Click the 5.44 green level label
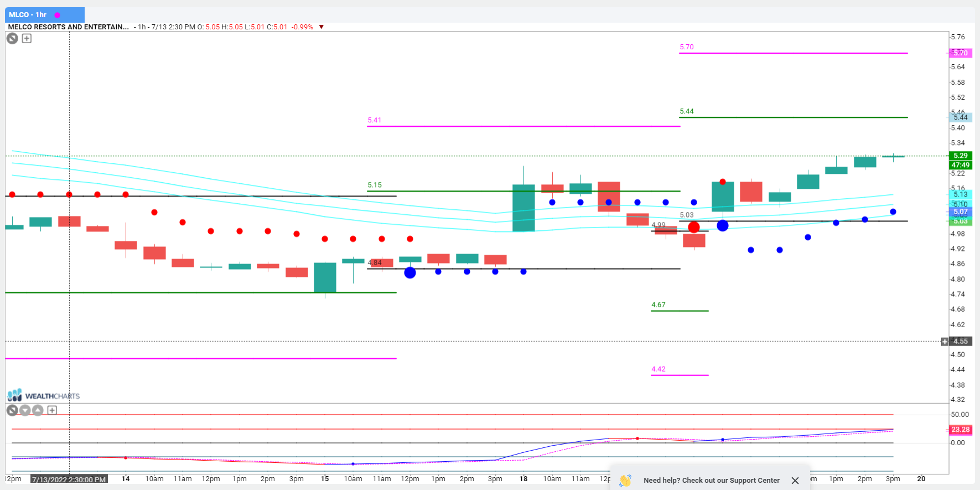 click(x=687, y=111)
